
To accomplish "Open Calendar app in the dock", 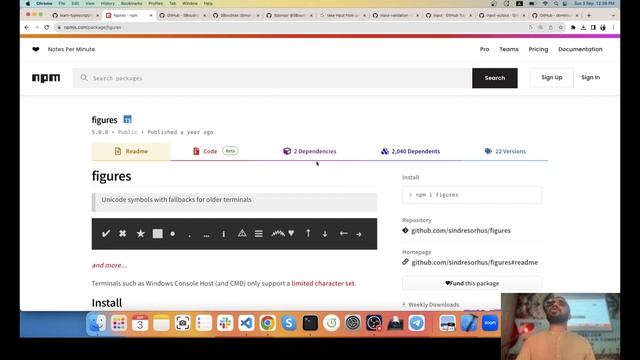I will pos(140,323).
